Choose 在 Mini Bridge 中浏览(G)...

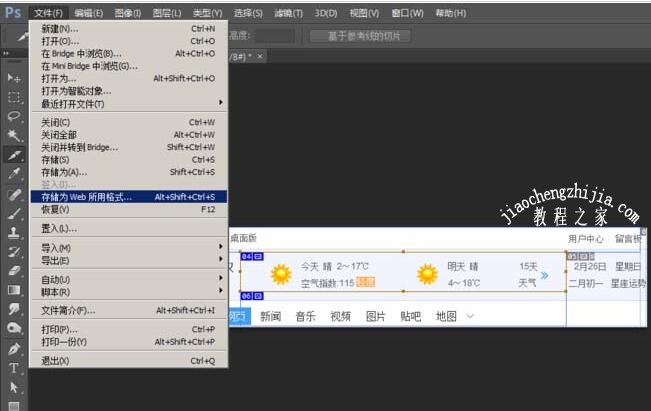129,66
